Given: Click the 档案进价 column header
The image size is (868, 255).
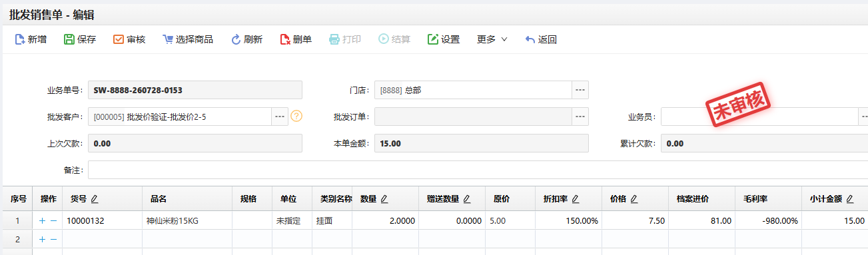Looking at the screenshot, I should click(x=702, y=198).
